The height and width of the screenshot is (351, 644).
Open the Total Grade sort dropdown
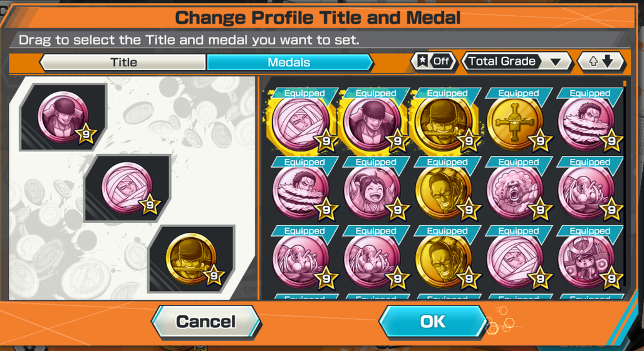pos(517,61)
